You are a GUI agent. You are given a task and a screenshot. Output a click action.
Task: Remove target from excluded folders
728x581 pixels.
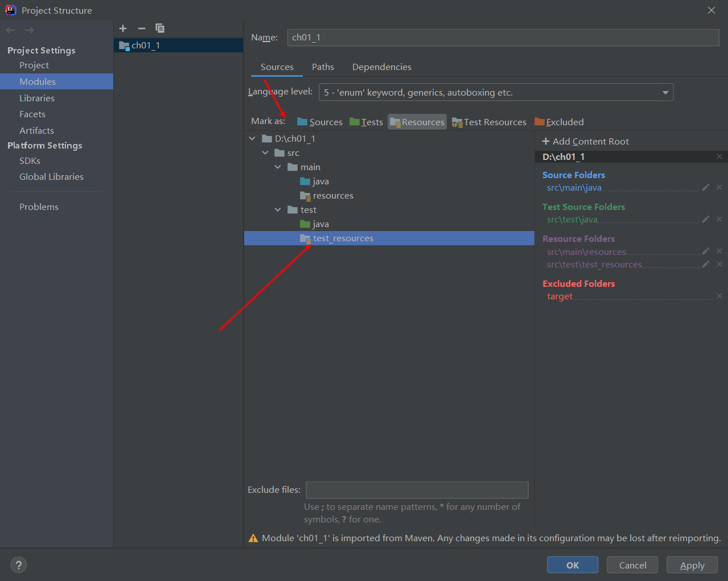tap(719, 296)
